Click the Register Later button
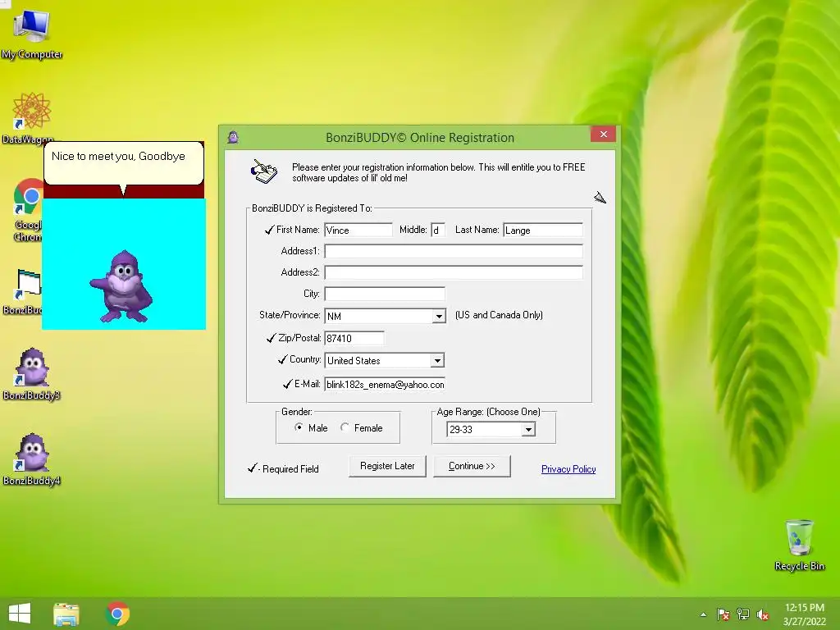840x630 pixels. point(387,466)
